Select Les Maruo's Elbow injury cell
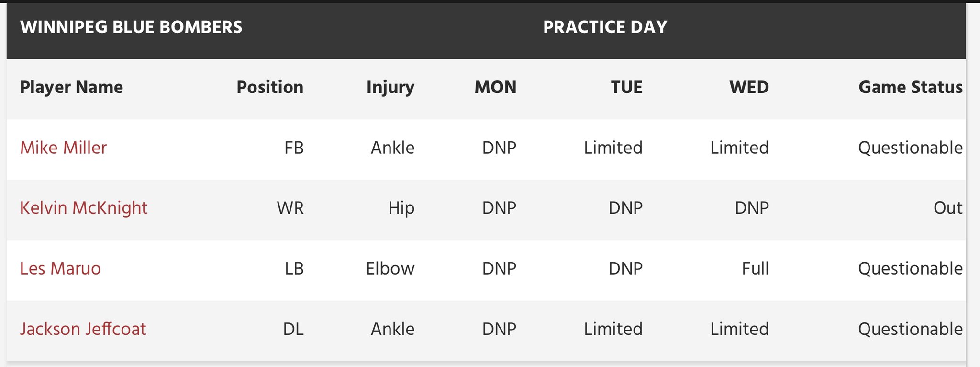The height and width of the screenshot is (367, 980). tap(390, 268)
